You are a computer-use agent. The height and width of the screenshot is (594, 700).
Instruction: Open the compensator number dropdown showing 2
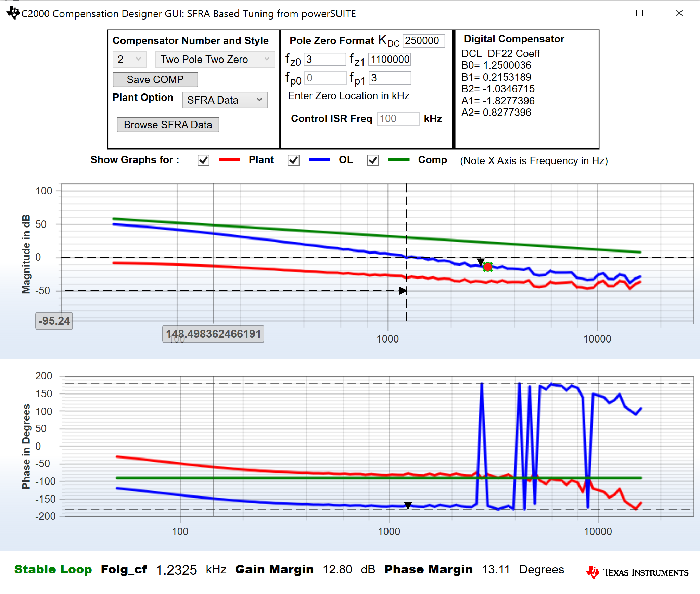(130, 59)
